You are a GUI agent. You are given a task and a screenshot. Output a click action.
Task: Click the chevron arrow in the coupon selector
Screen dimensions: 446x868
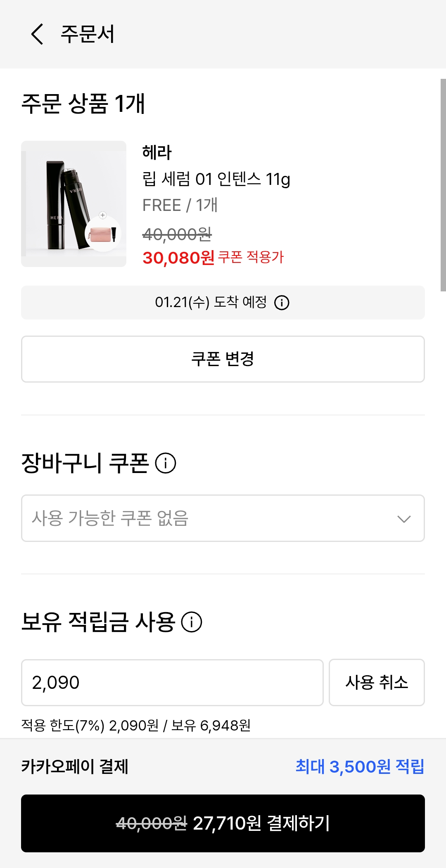[x=403, y=519]
